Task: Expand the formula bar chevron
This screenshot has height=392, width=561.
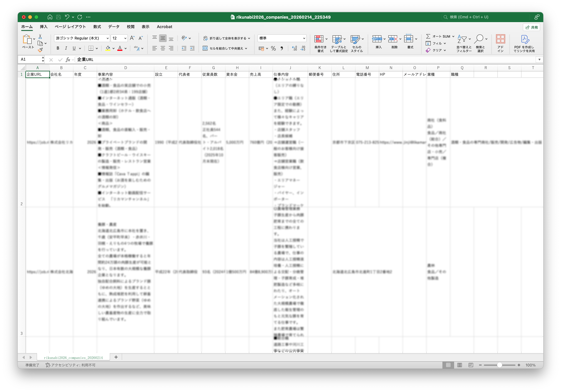Action: (539, 60)
